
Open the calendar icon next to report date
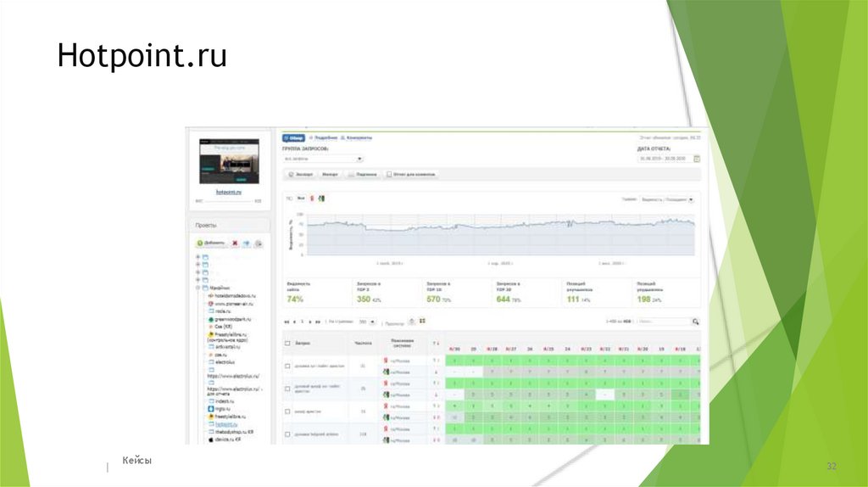[697, 159]
